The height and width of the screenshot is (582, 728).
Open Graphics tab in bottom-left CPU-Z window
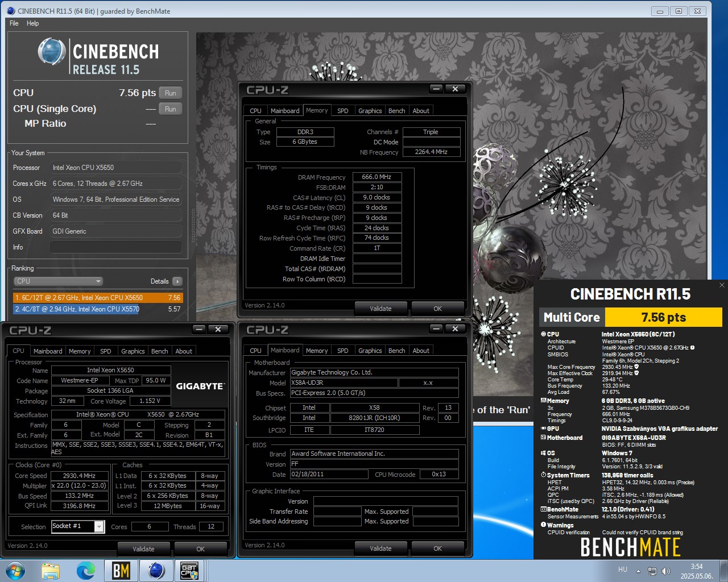pos(133,351)
